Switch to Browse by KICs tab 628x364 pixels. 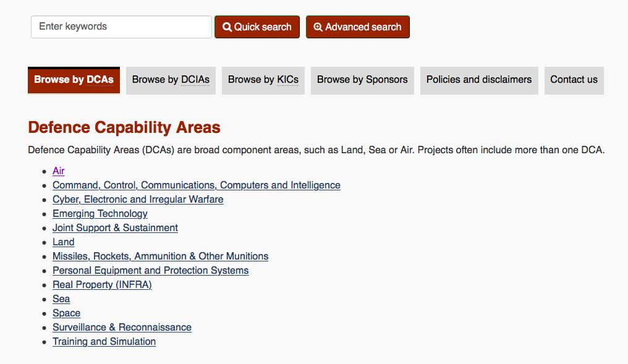pos(263,80)
